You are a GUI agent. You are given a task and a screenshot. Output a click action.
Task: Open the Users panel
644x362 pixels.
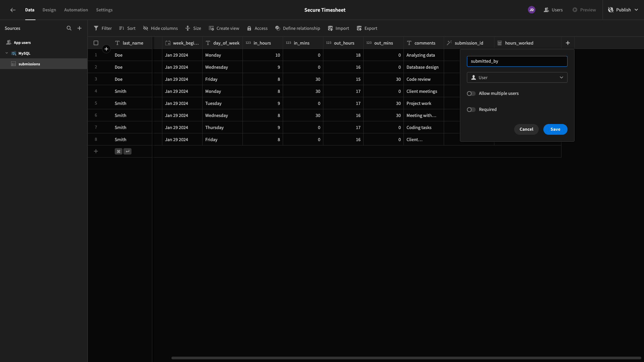tap(553, 10)
